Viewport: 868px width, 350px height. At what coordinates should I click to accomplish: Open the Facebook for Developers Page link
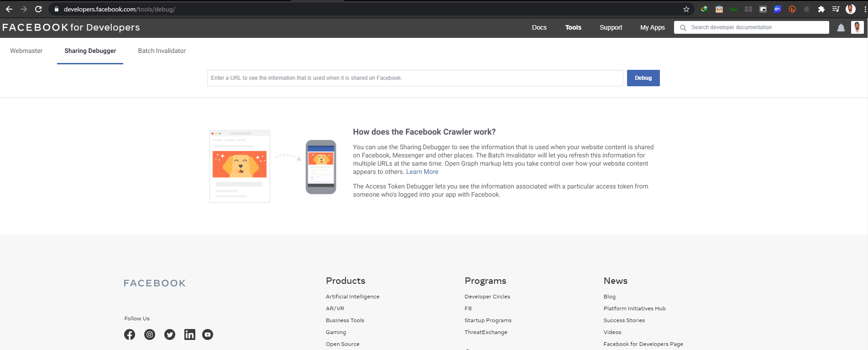tap(643, 344)
